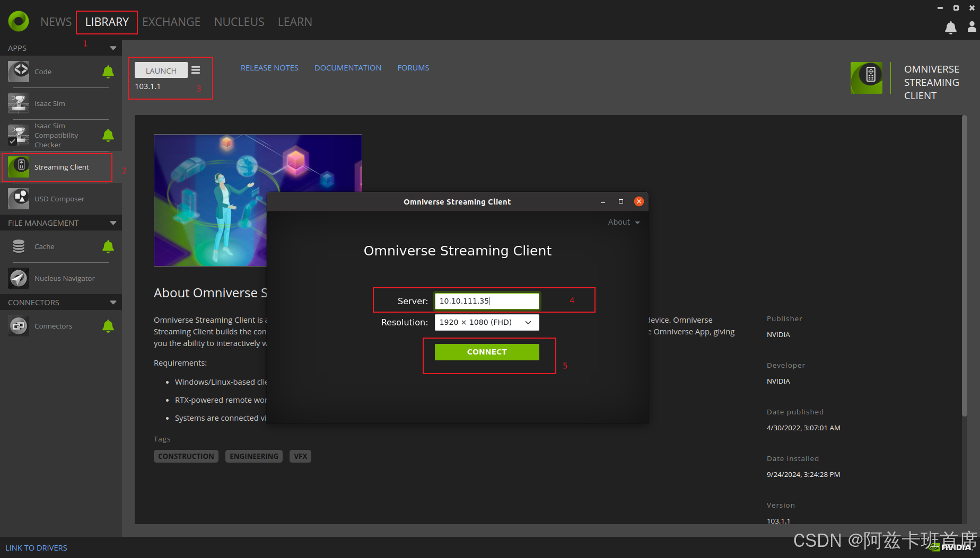Open the notifications bell in top bar
Image resolution: width=980 pixels, height=558 pixels.
950,28
